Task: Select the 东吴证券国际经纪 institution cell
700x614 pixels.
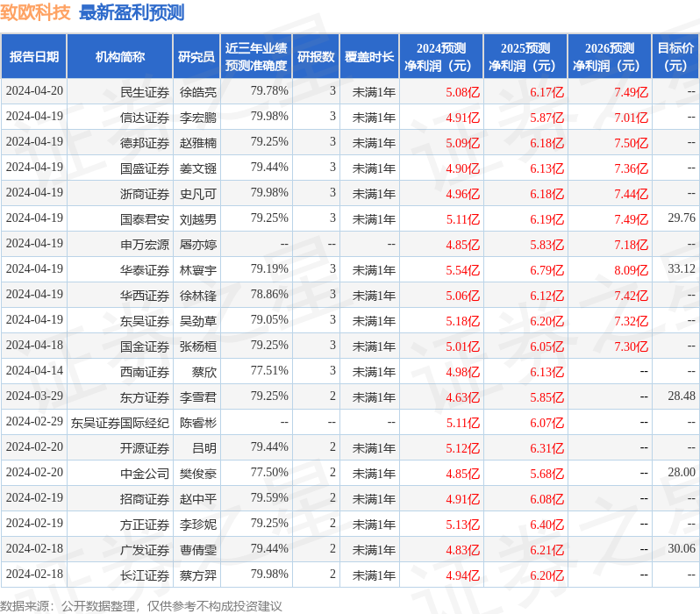Action: (119, 423)
